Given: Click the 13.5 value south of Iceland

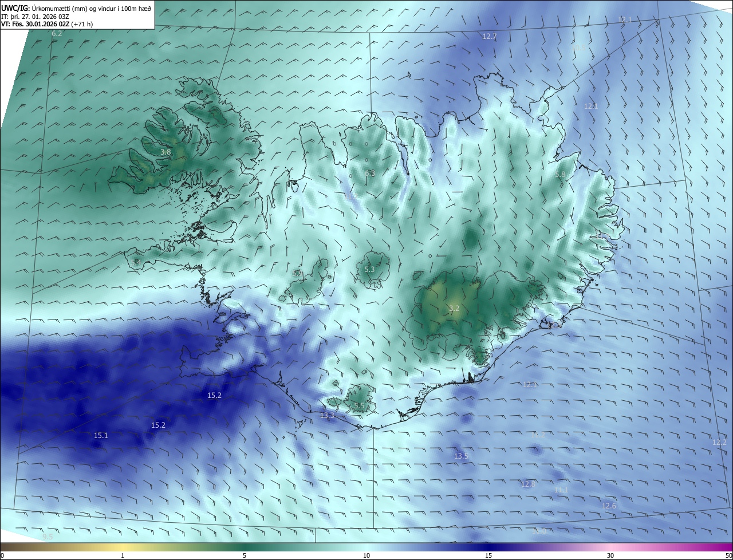Looking at the screenshot, I should [x=461, y=456].
